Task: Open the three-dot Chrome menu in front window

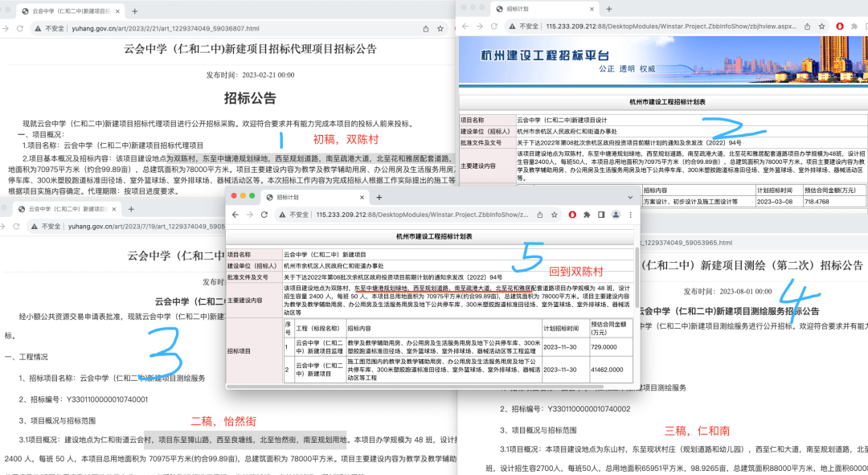Action: click(x=630, y=215)
